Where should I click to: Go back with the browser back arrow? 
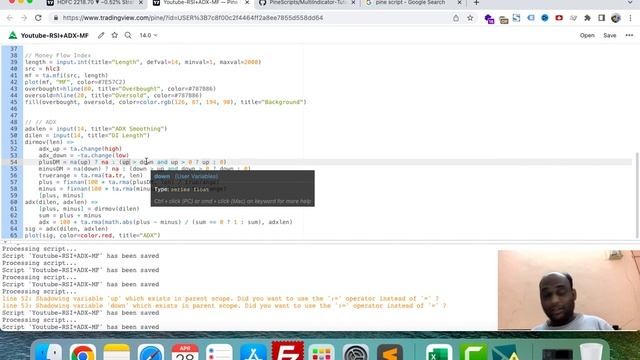pyautogui.click(x=10, y=18)
